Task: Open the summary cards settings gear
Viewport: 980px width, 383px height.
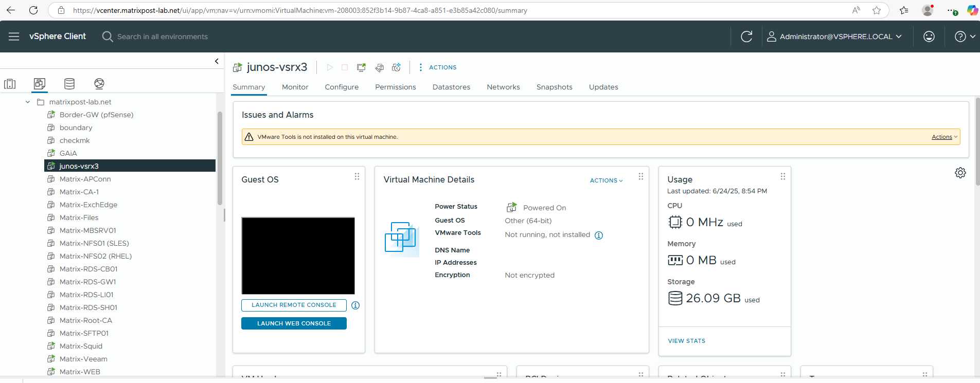Action: (x=960, y=173)
